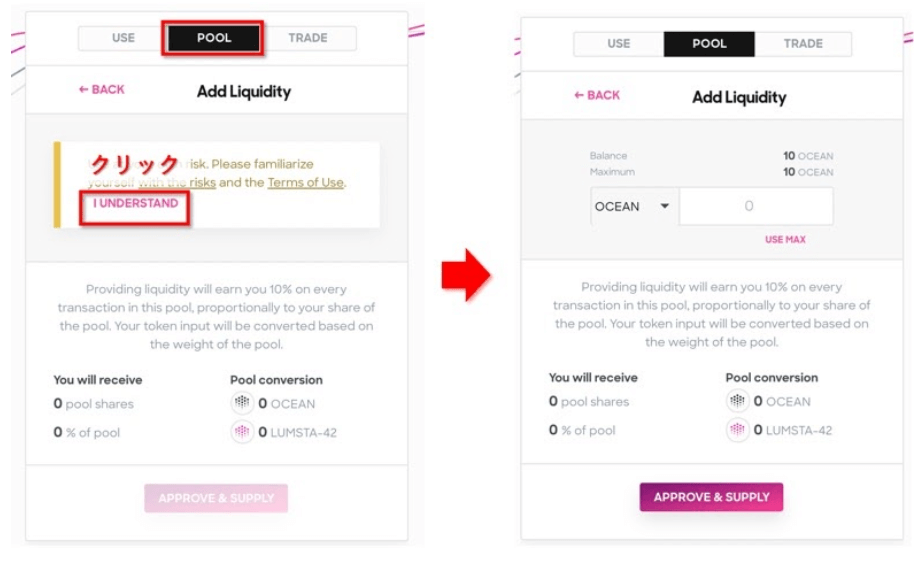This screenshot has height=564, width=916.
Task: Open TRADE tab in left panel
Action: pos(308,38)
